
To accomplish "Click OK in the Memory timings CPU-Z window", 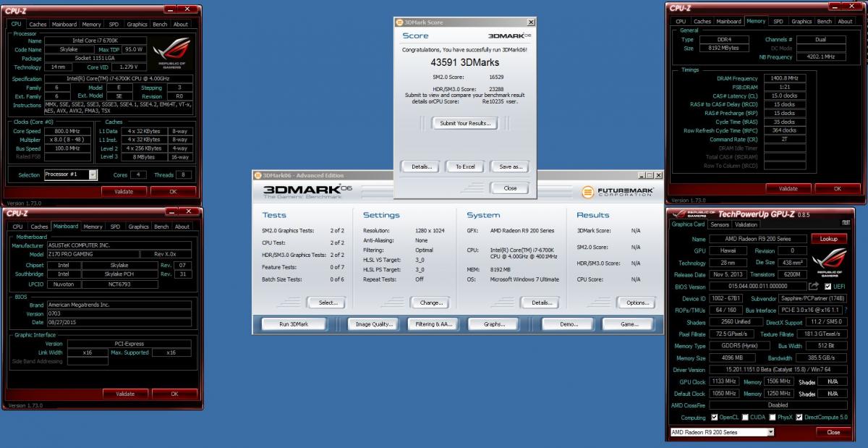I will click(837, 188).
